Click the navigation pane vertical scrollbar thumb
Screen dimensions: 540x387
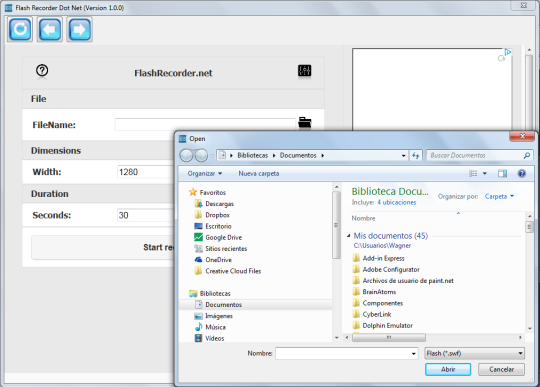point(336,225)
